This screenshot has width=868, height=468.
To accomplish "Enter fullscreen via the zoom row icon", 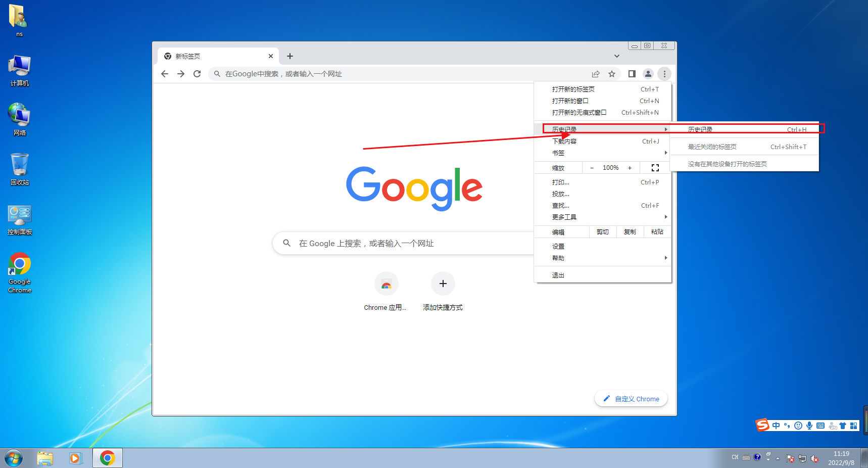I will tap(655, 168).
